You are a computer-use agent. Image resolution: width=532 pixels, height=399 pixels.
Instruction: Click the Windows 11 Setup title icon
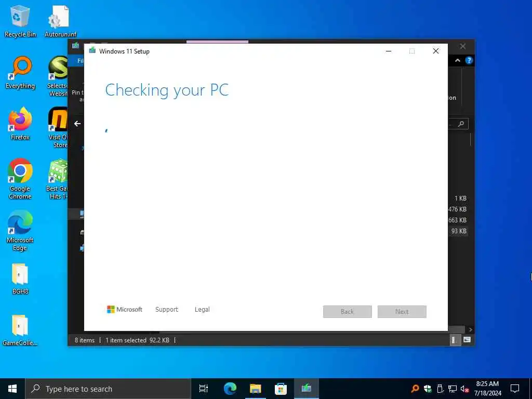92,51
